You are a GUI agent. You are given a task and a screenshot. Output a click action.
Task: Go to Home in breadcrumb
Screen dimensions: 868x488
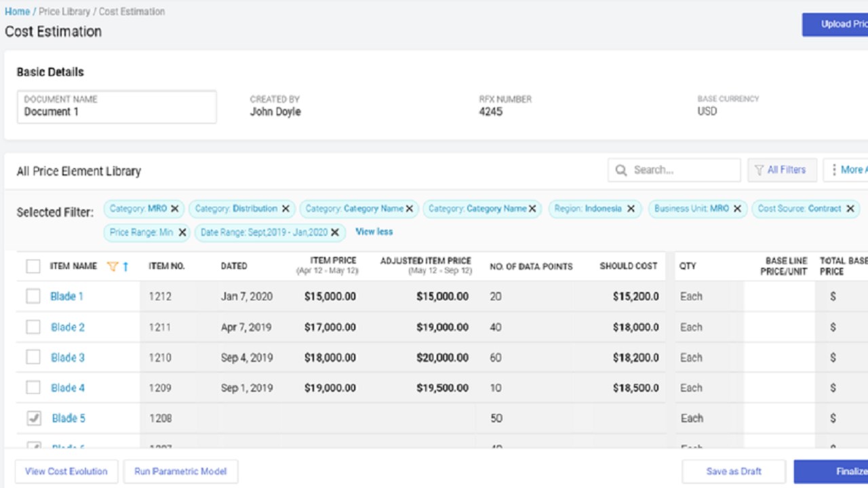[x=17, y=12]
